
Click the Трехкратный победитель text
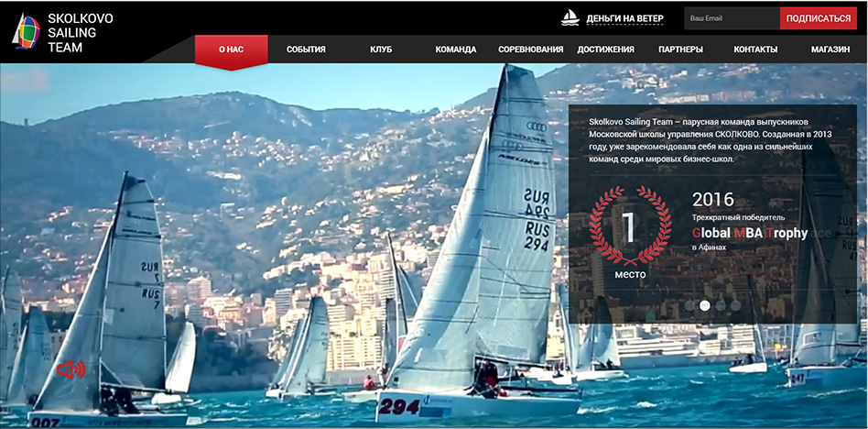739,218
